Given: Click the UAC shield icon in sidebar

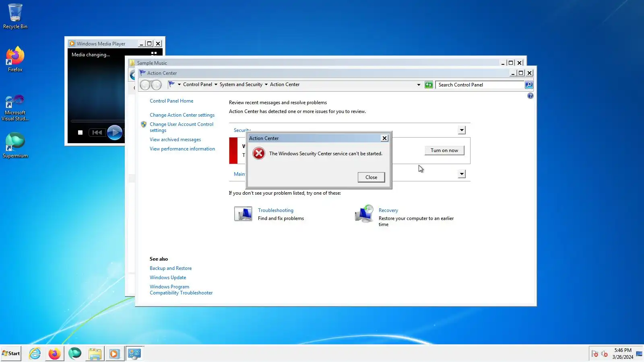Looking at the screenshot, I should pyautogui.click(x=144, y=124).
